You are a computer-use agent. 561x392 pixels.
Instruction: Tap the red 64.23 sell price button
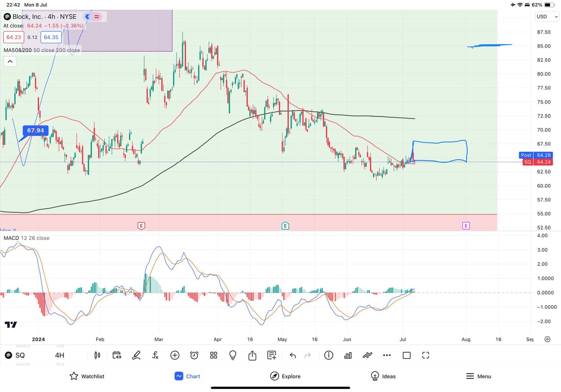tap(14, 37)
